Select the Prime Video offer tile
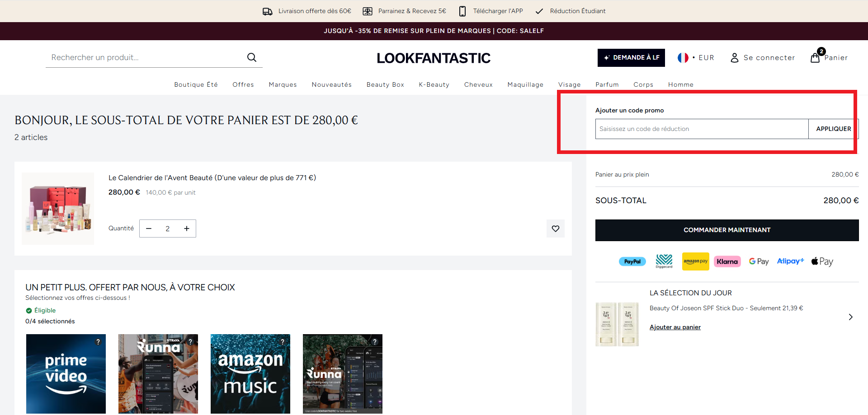 coord(66,374)
